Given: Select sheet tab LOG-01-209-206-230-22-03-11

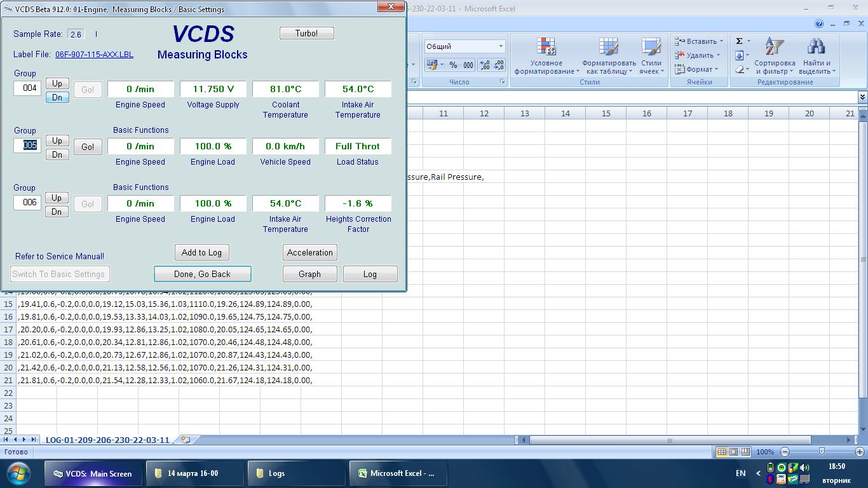Looking at the screenshot, I should point(107,440).
